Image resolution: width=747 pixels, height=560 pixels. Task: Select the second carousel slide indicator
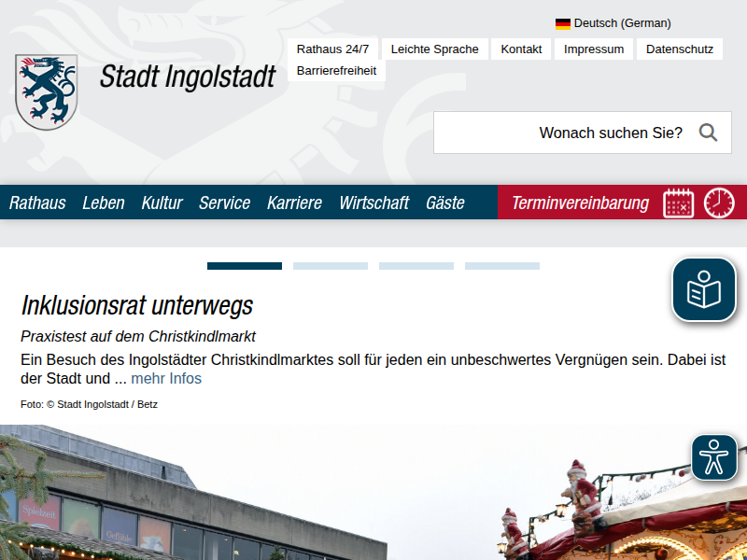coord(330,265)
